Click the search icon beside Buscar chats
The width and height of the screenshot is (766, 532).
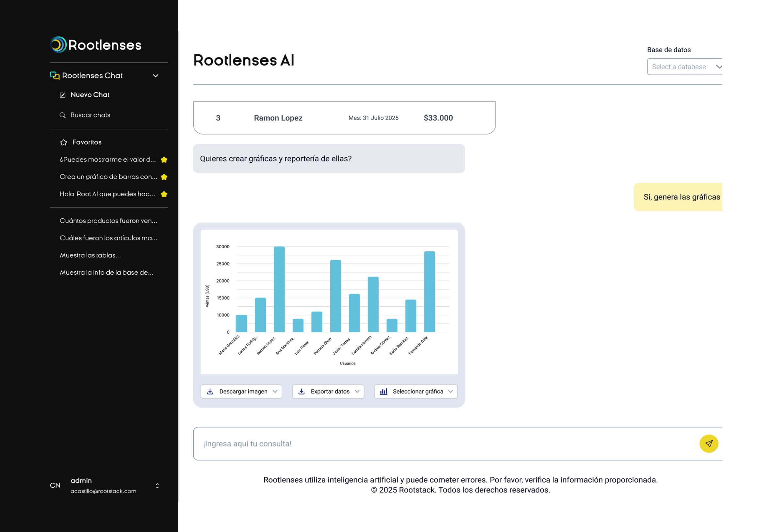click(63, 115)
